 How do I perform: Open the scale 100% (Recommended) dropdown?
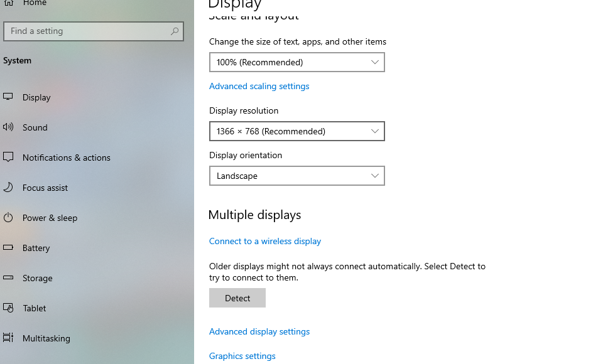coord(296,62)
